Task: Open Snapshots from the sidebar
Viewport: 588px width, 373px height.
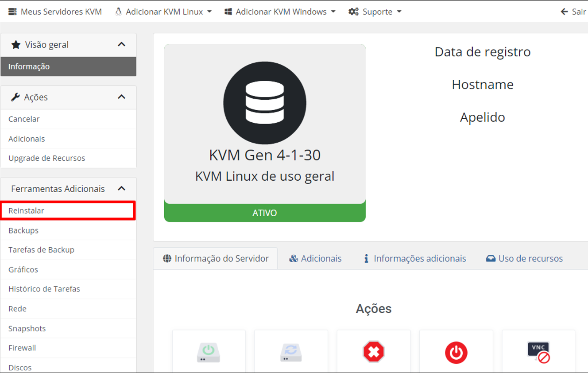Action: coord(27,329)
